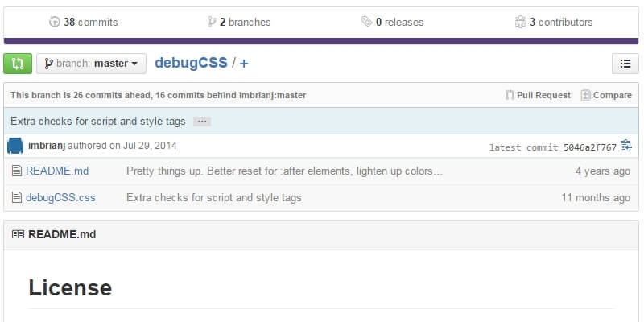This screenshot has height=322, width=644.
Task: Copy the commit SHA to clipboard
Action: click(x=626, y=147)
